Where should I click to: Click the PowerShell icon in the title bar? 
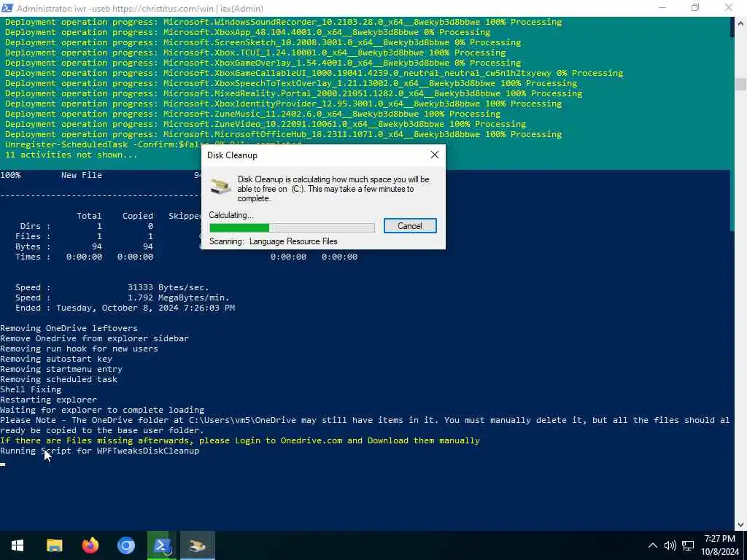7,8
